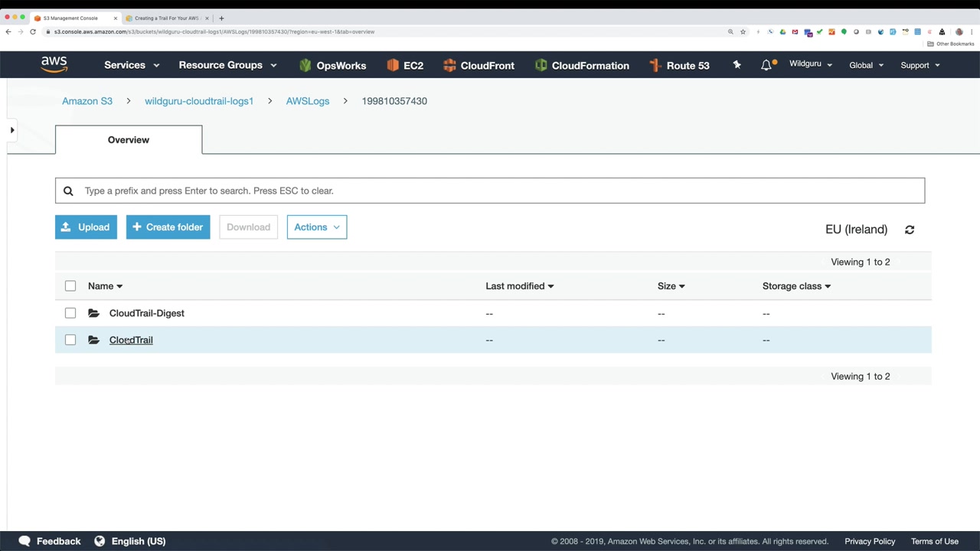Close the Creating a Trail tab
This screenshot has width=980, height=551.
point(207,18)
